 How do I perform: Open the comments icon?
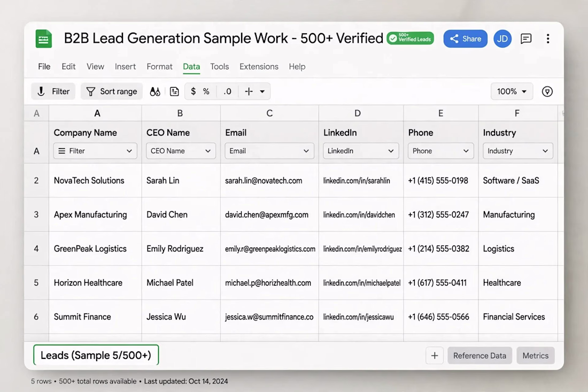526,39
